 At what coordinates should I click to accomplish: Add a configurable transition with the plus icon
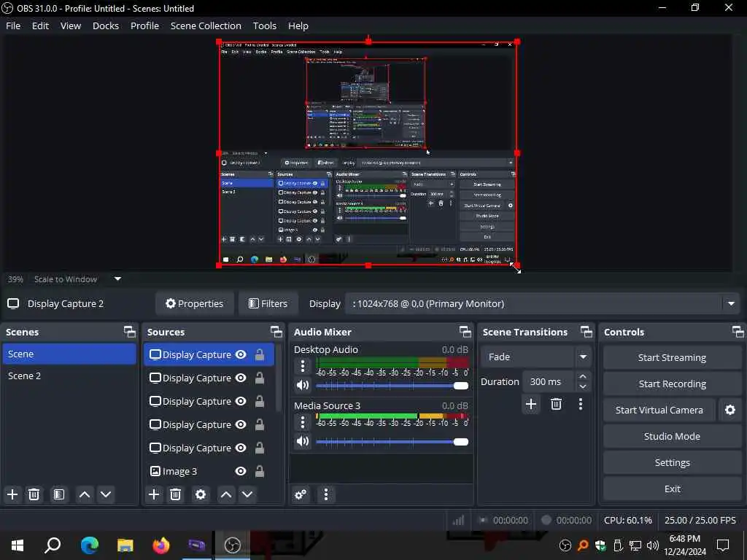pyautogui.click(x=531, y=404)
